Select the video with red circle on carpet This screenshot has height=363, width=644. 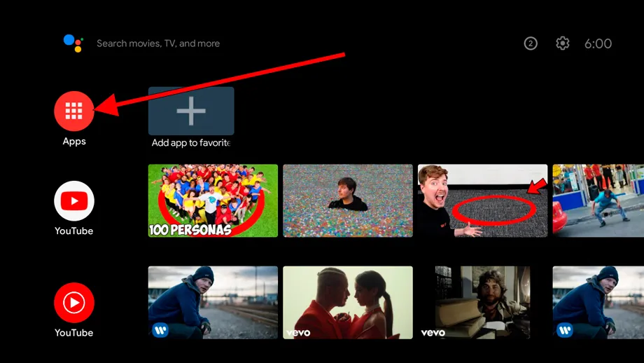click(482, 200)
